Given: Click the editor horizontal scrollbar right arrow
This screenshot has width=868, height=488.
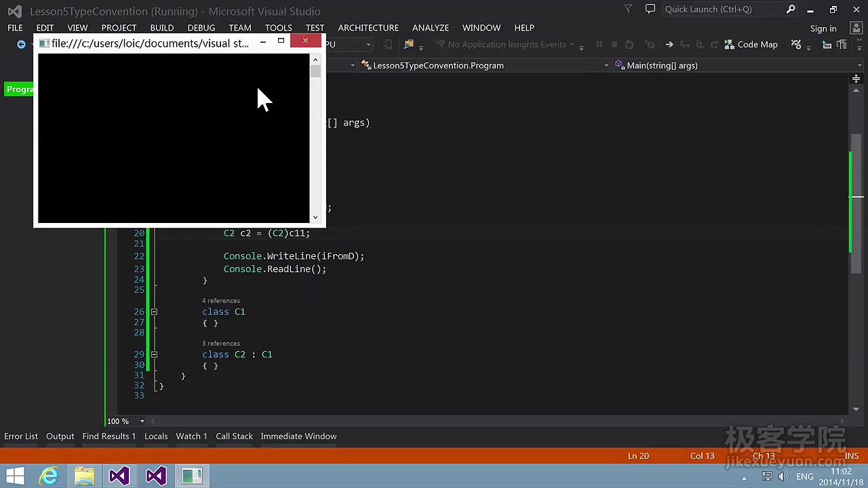Looking at the screenshot, I should click(844, 421).
